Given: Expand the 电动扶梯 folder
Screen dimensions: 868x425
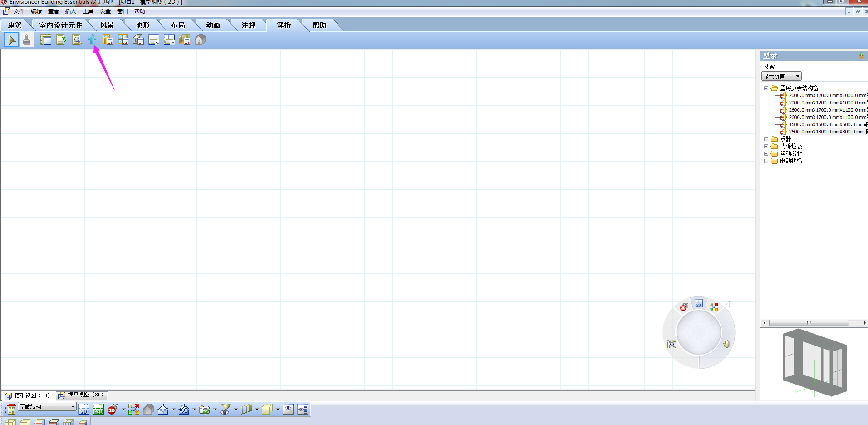Looking at the screenshot, I should [766, 161].
